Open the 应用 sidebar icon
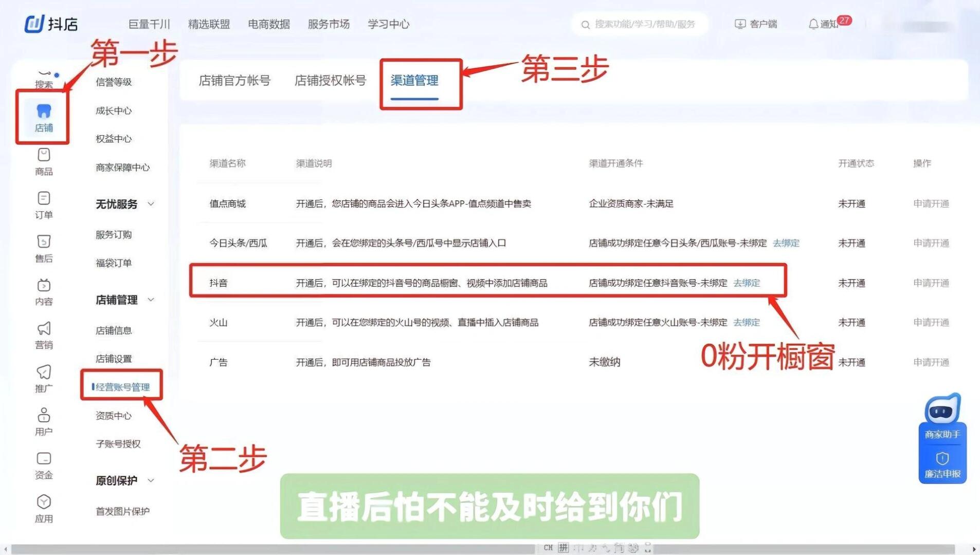 tap(44, 502)
